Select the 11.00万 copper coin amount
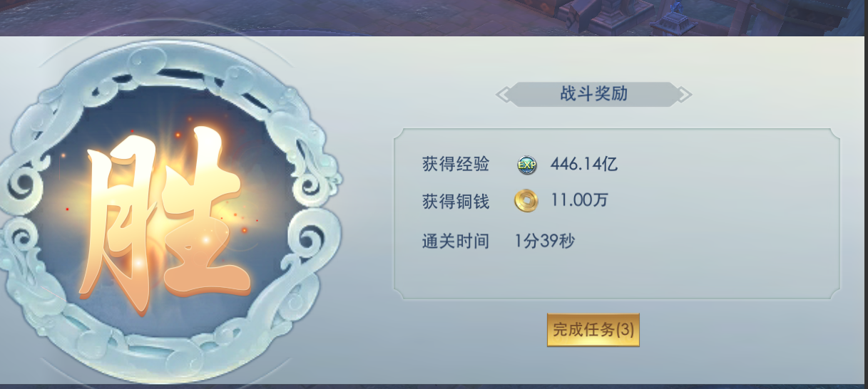 (x=580, y=201)
